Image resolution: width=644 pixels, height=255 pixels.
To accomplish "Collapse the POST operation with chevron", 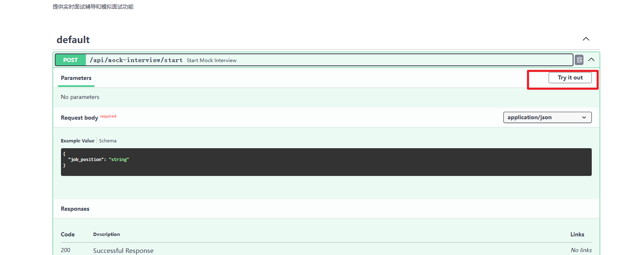I will tap(591, 60).
